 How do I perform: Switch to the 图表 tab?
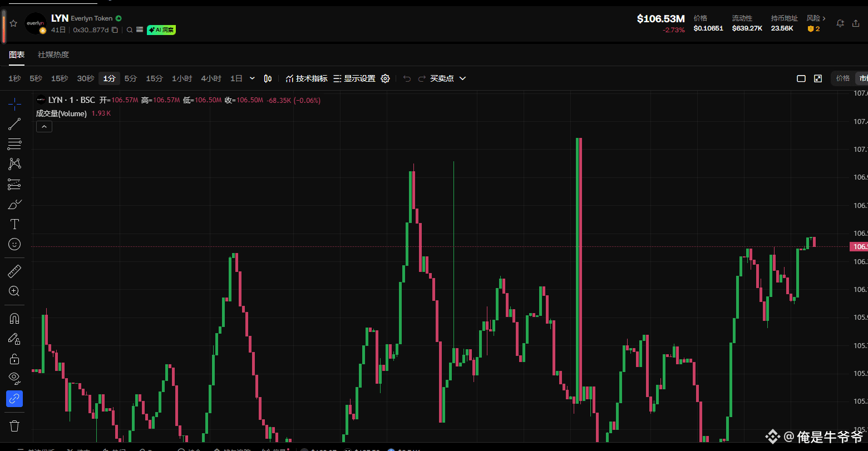(17, 54)
